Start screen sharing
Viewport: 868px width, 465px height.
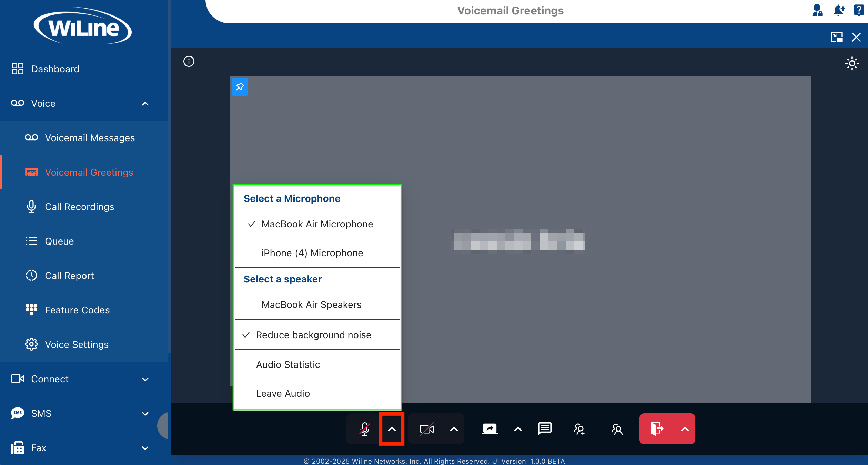coord(489,429)
